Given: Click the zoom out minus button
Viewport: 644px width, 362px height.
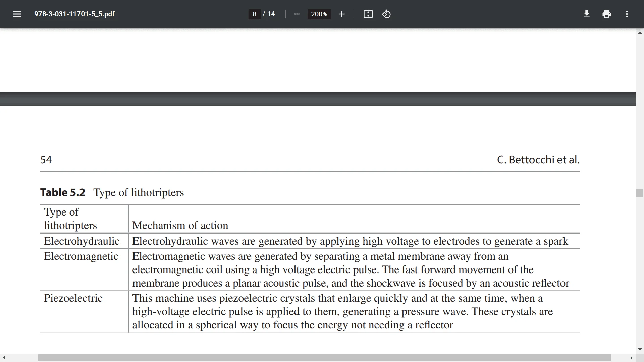Looking at the screenshot, I should (297, 14).
